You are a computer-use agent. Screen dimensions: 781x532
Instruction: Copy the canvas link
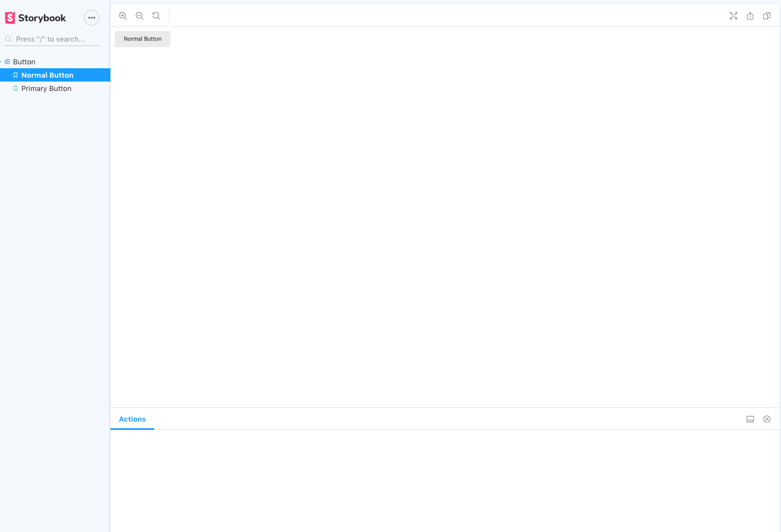coord(767,16)
